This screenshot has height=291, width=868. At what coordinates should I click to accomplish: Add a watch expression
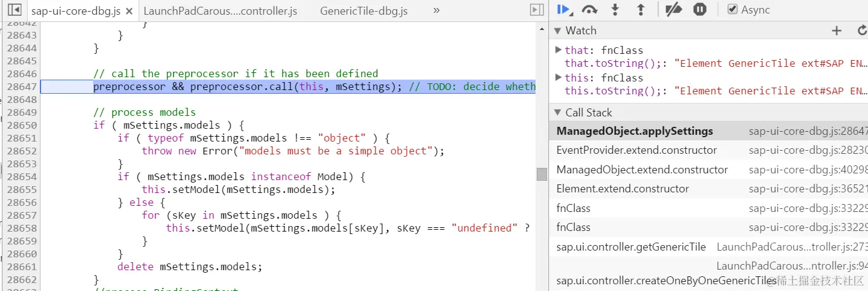(836, 31)
